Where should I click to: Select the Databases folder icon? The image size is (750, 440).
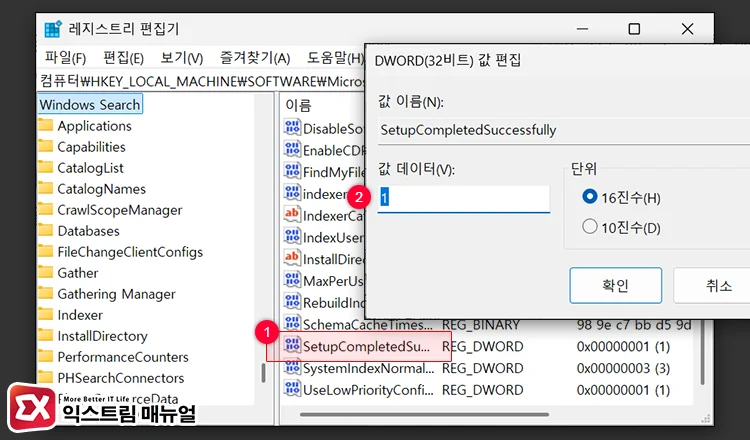click(46, 231)
